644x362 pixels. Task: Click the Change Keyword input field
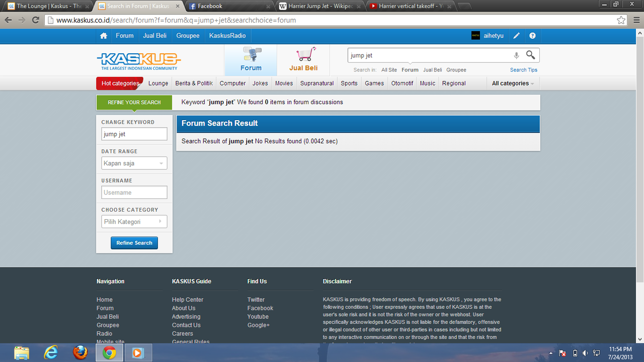tap(134, 134)
